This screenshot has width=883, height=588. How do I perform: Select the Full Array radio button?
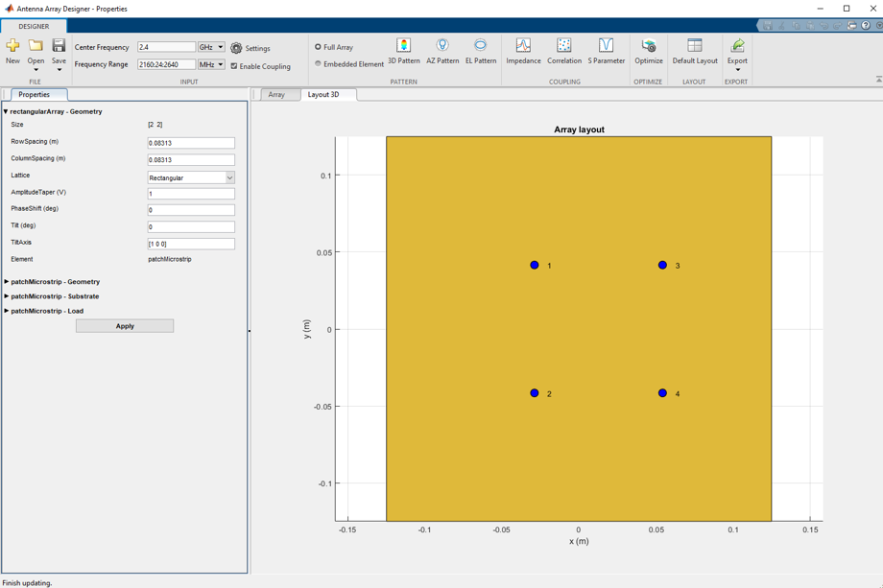319,47
